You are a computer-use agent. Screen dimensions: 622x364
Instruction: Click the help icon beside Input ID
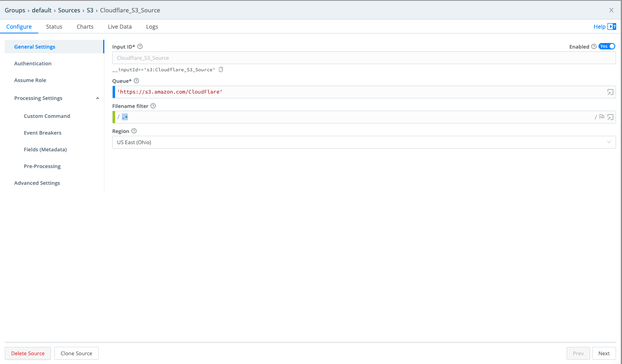pyautogui.click(x=140, y=47)
